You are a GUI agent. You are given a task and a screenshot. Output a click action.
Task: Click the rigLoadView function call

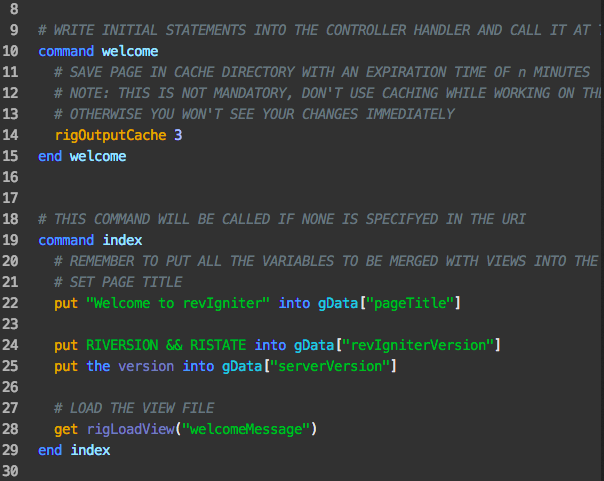(131, 429)
